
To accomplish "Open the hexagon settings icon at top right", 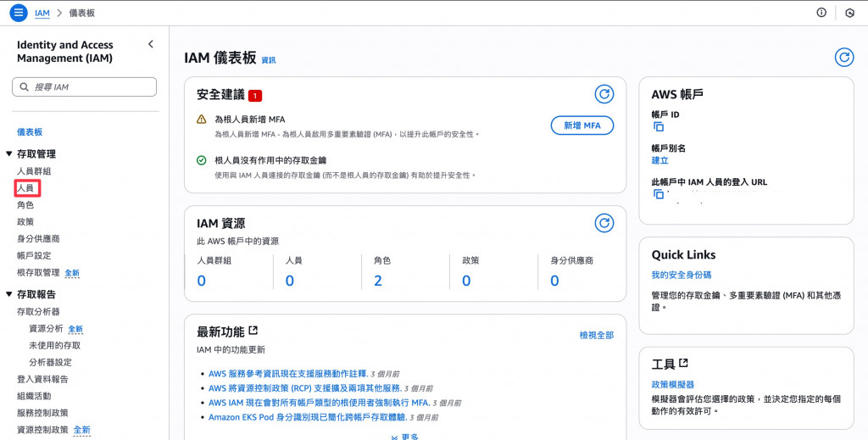I will 849,13.
